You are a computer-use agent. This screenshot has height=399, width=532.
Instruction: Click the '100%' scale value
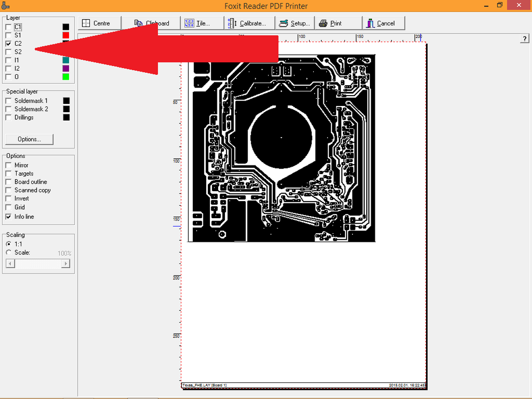pos(64,253)
